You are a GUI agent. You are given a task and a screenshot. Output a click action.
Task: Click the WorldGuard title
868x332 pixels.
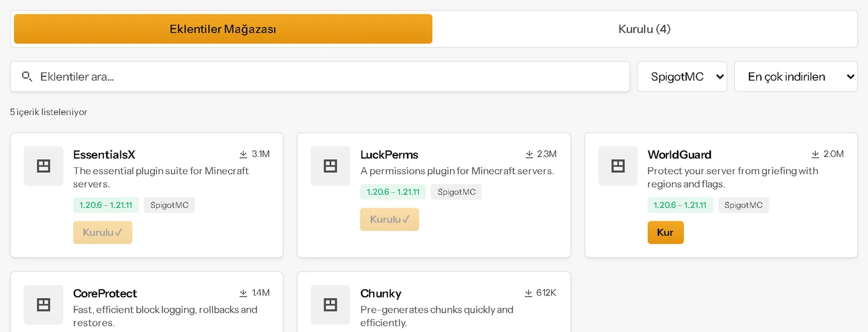point(680,155)
